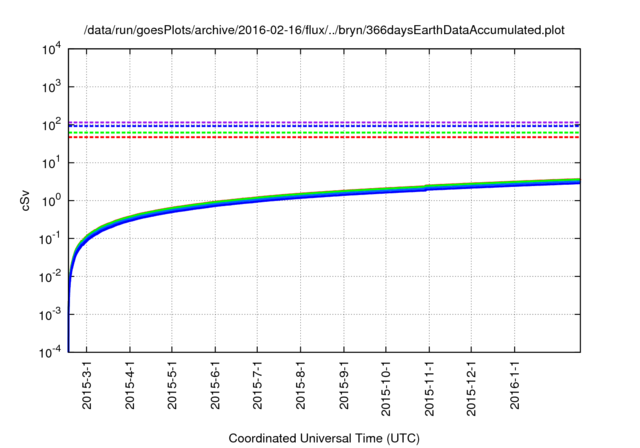Viewport: 640px width, 448px height.
Task: Click the green dashed threshold line
Action: (x=324, y=132)
